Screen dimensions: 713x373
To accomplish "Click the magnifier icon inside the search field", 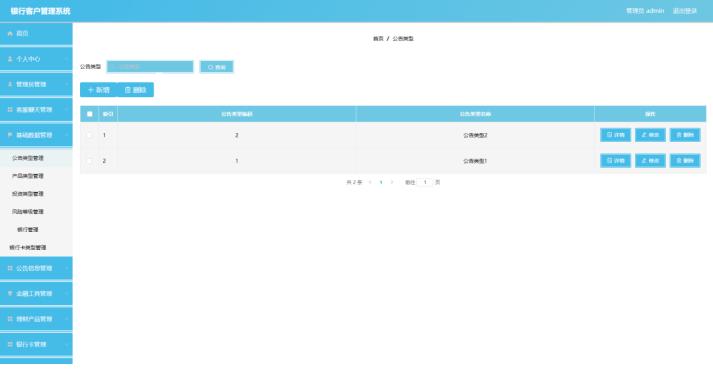I will point(113,67).
